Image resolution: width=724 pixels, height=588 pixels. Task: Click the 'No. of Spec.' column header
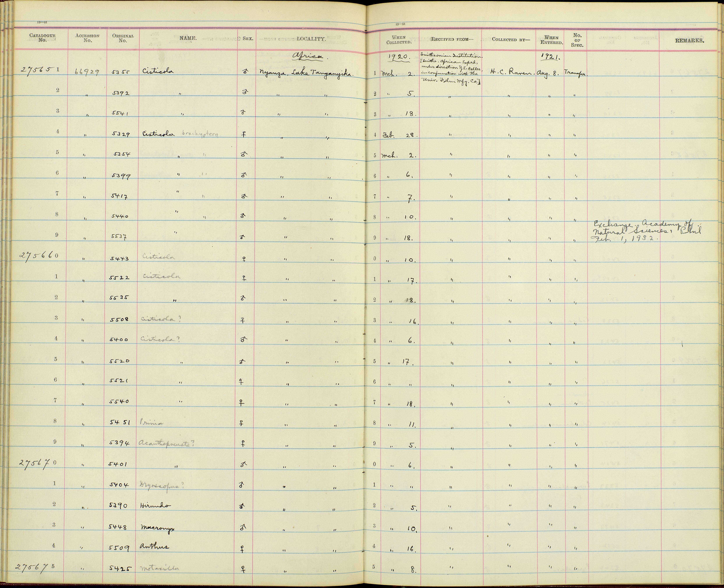pyautogui.click(x=577, y=40)
